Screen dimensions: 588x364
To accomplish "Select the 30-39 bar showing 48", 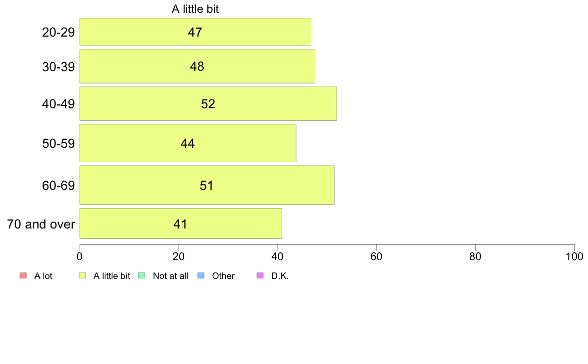I will pos(197,66).
